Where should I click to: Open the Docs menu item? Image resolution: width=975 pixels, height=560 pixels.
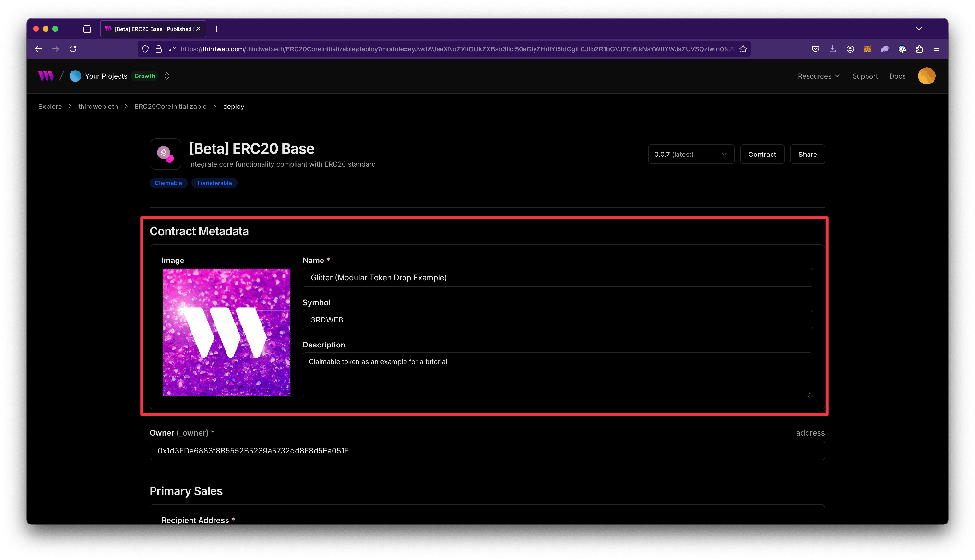pos(897,76)
